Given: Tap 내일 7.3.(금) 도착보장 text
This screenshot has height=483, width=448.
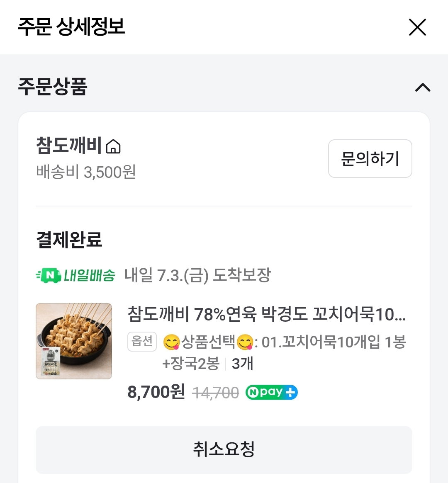Looking at the screenshot, I should click(197, 275).
